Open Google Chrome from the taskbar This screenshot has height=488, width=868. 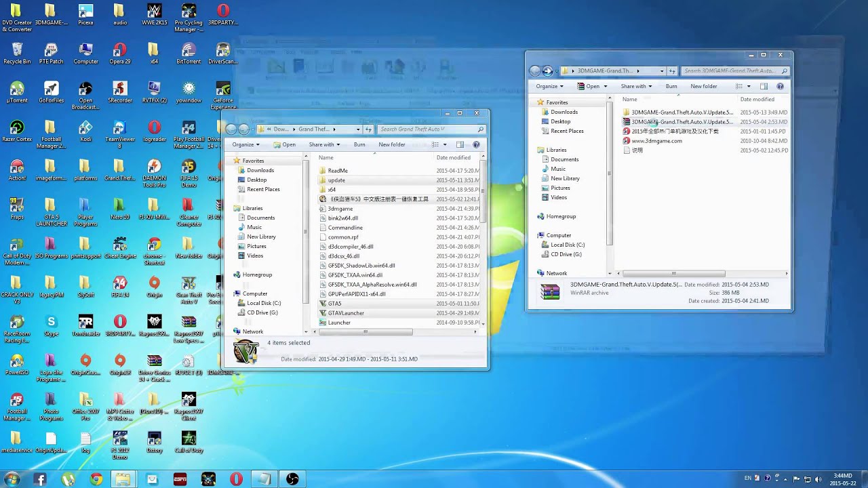tap(96, 479)
